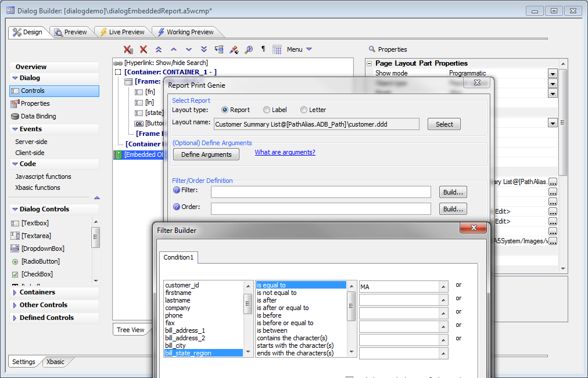
Task: Move control up one with single-up arrow
Action: tap(174, 49)
